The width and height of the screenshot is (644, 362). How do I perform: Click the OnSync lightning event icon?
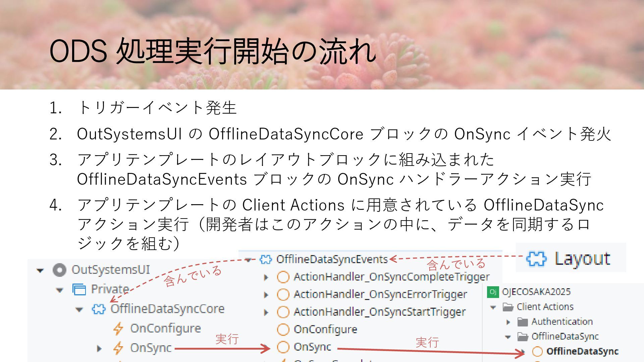click(x=118, y=348)
